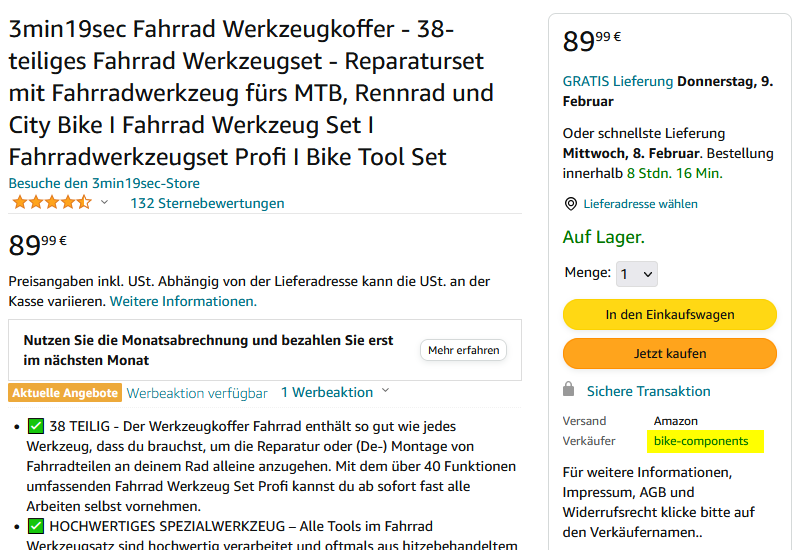Open the Menge quantity dropdown
Screen dimensions: 794x550
pyautogui.click(x=636, y=273)
